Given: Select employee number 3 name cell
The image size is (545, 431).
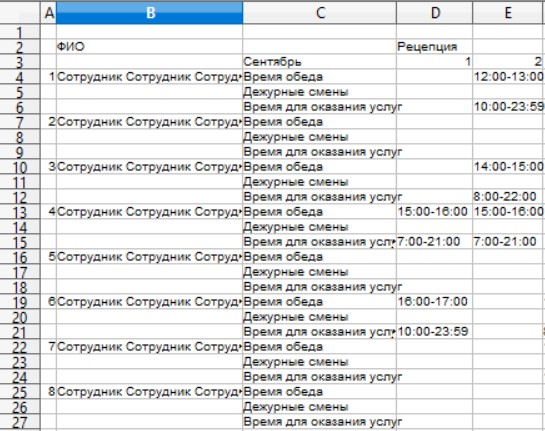Looking at the screenshot, I should coord(149,166).
